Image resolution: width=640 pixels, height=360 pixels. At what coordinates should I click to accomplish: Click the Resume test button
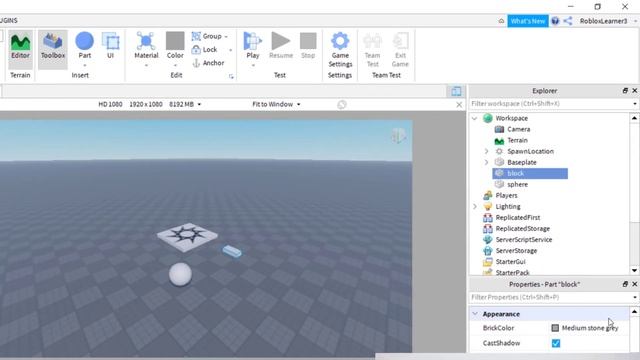coord(281,45)
